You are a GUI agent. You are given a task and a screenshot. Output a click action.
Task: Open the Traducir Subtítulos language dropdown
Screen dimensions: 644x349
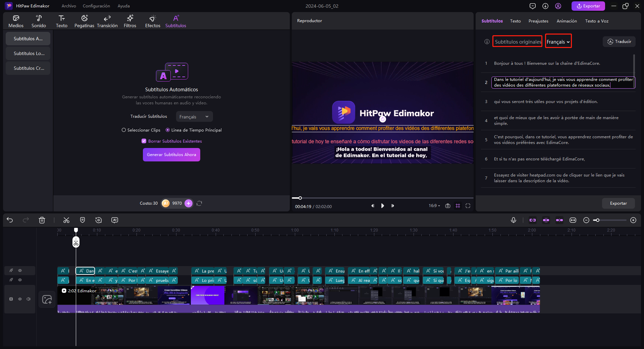click(x=194, y=117)
